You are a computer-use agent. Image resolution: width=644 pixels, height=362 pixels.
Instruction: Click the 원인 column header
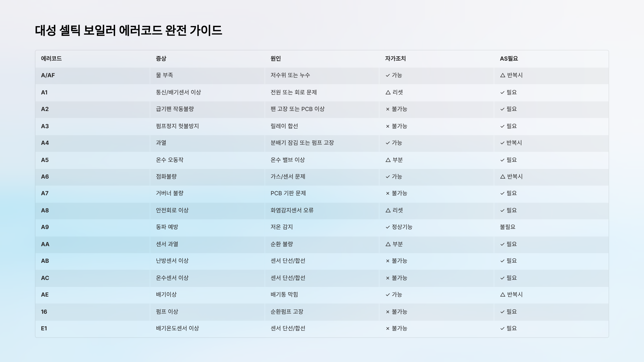[x=276, y=58]
